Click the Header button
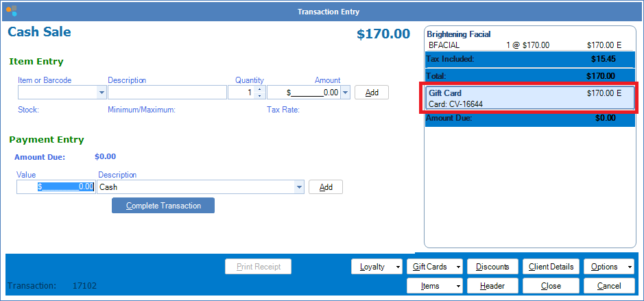Image resolution: width=644 pixels, height=301 pixels. click(492, 286)
